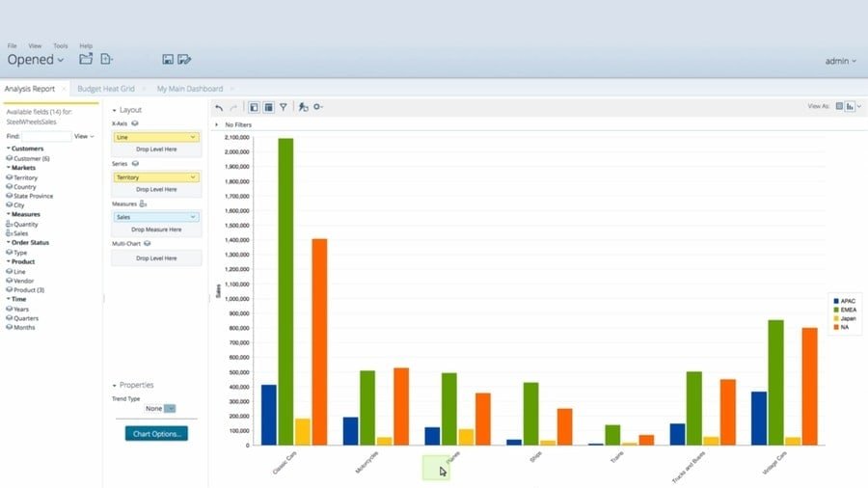This screenshot has width=868, height=488.
Task: Open the filter funnel icon
Action: click(x=284, y=107)
